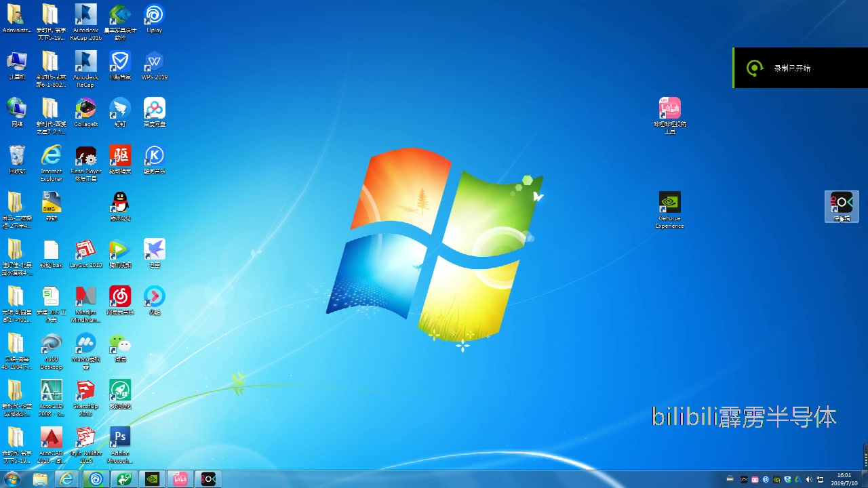Launch the Tencent QQ penguin shortcut
Screen dimensions: 868x488
pos(120,206)
